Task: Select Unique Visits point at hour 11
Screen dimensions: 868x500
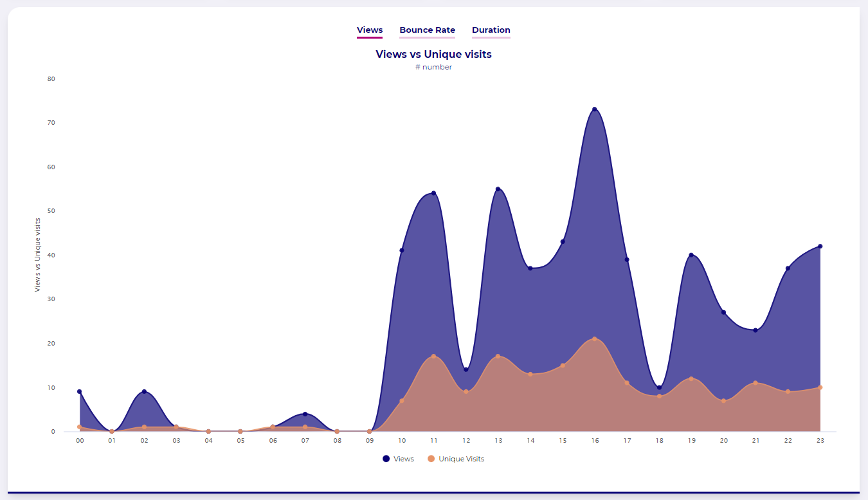Action: click(x=433, y=356)
